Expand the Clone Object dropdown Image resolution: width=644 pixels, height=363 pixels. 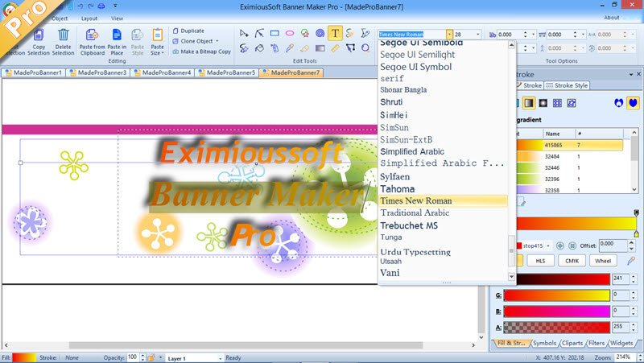[217, 41]
